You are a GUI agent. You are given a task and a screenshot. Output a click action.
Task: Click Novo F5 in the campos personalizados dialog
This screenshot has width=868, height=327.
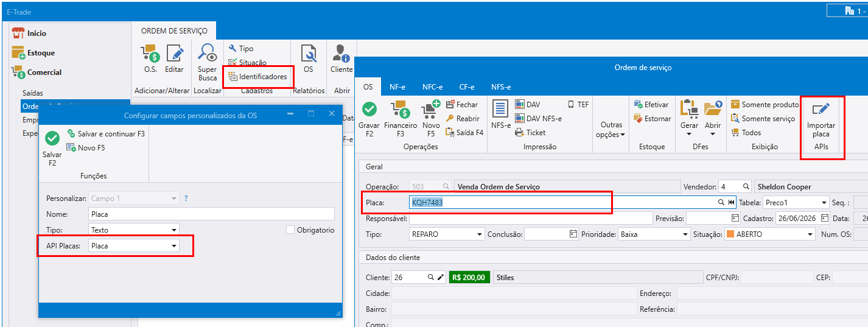pos(85,147)
